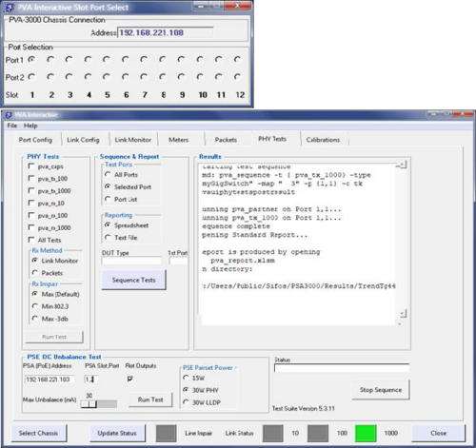Click Run Test under PHY Tests
Viewport: 476px width, 448px height.
[54, 337]
